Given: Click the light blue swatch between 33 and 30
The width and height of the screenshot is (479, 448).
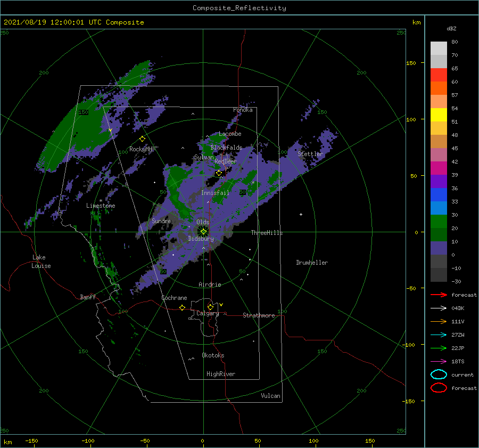Looking at the screenshot, I should 439,208.
